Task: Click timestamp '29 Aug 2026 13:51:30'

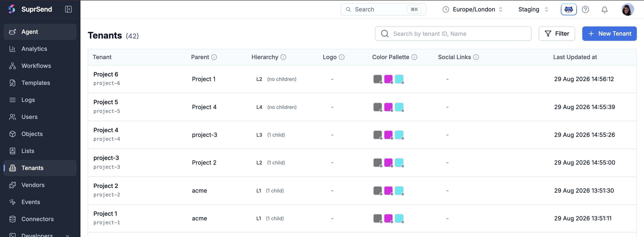Action: [x=584, y=190]
